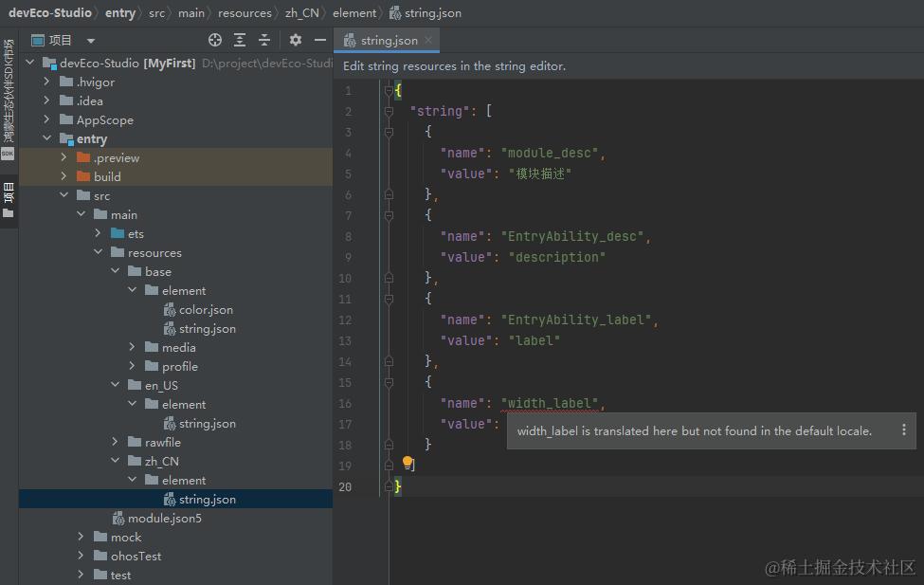Click 'main' in the breadcrumb path
Viewport: 924px width, 585px height.
point(190,13)
